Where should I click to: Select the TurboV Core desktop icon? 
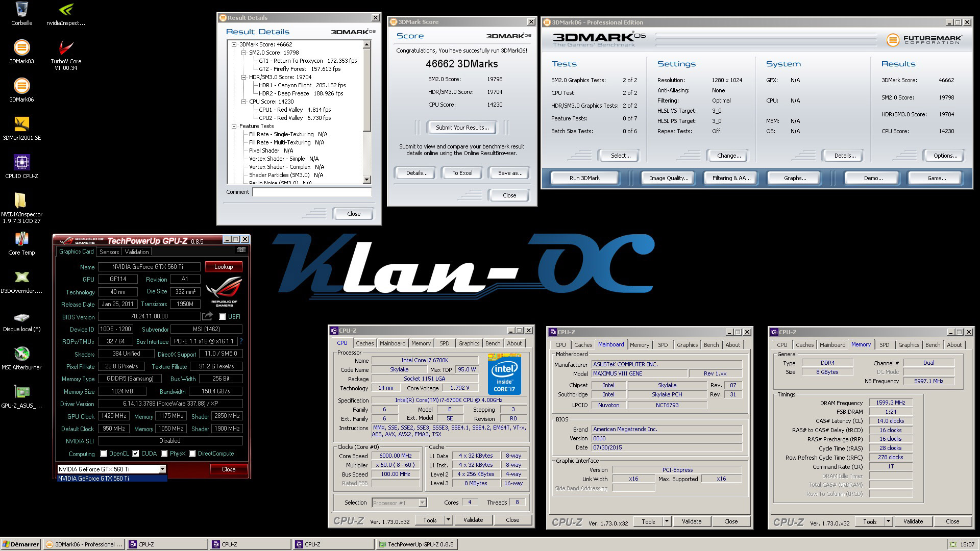66,55
